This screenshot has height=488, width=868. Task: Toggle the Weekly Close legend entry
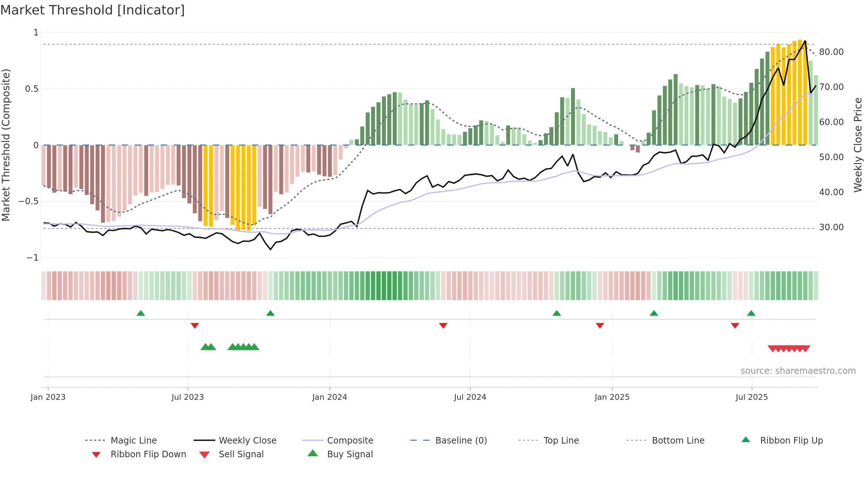click(x=235, y=440)
